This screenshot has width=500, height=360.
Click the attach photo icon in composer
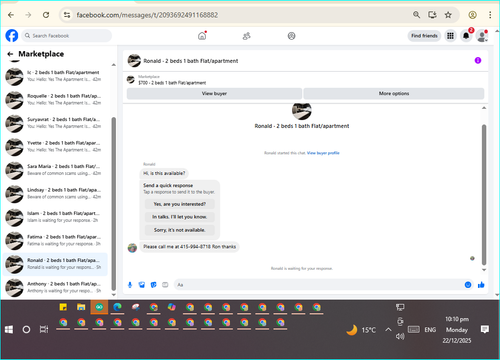point(142,285)
